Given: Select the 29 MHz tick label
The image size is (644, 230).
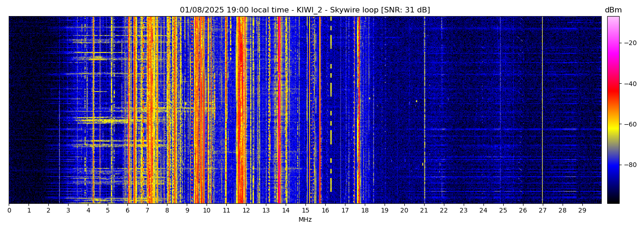Looking at the screenshot, I should [x=582, y=211].
